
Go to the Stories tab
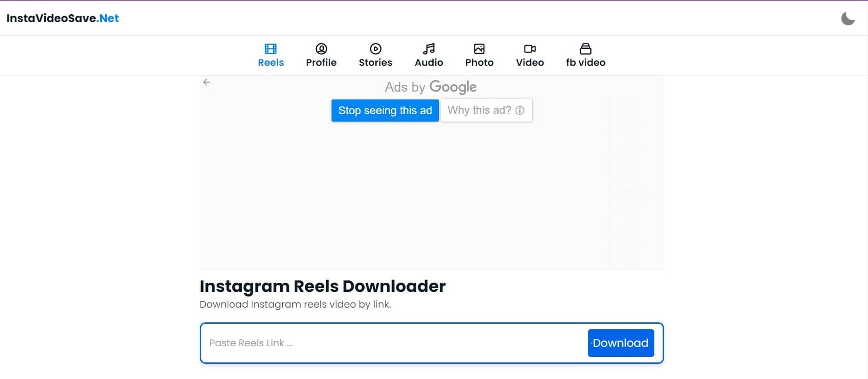[x=375, y=55]
